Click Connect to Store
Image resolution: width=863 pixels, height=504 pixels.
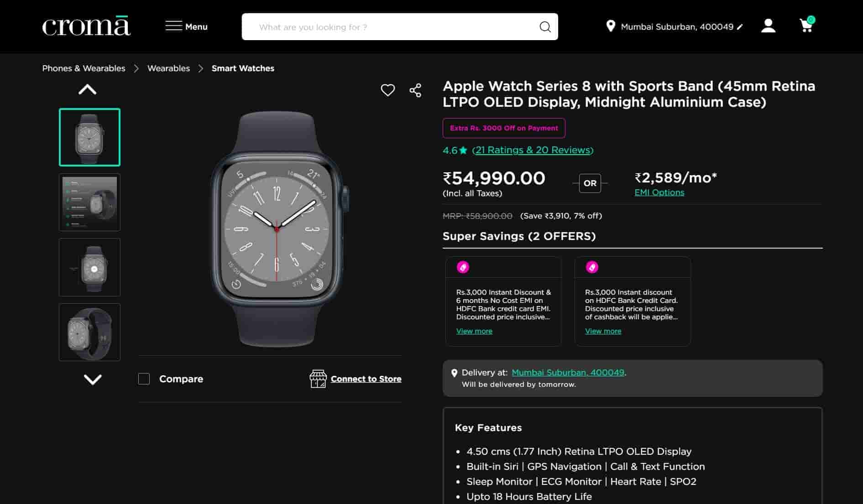tap(366, 379)
